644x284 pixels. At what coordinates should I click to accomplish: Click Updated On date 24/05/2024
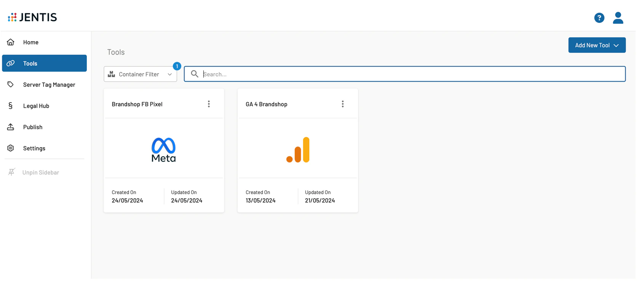tap(187, 201)
